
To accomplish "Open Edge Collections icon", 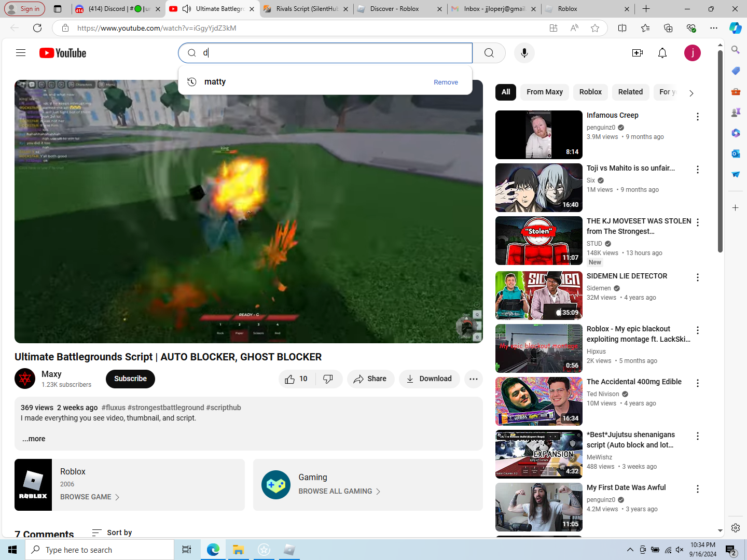I will [668, 28].
